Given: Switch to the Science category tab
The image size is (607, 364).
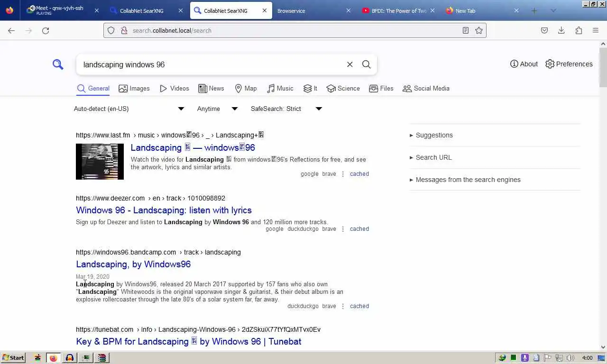Looking at the screenshot, I should [x=343, y=88].
